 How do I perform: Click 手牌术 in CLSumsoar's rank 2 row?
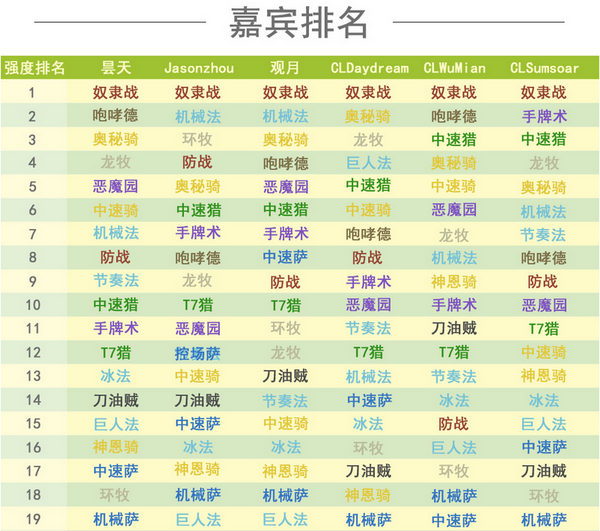(544, 116)
